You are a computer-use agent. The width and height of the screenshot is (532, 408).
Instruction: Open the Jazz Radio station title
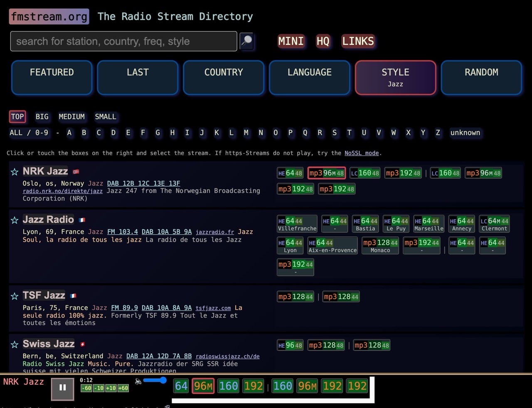point(48,219)
